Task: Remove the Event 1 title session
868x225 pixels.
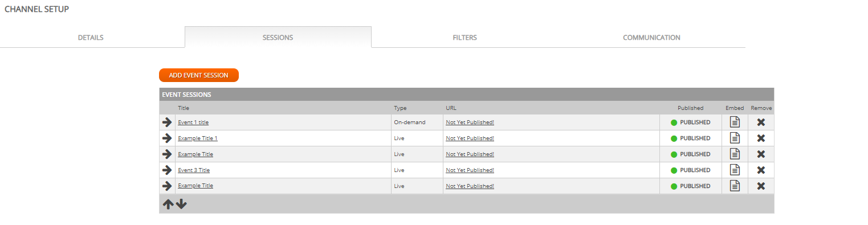Action: tap(760, 122)
